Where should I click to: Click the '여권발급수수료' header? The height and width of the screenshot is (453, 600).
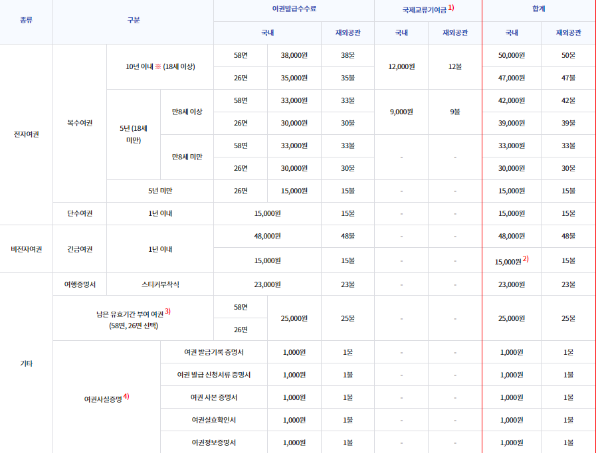tap(294, 9)
